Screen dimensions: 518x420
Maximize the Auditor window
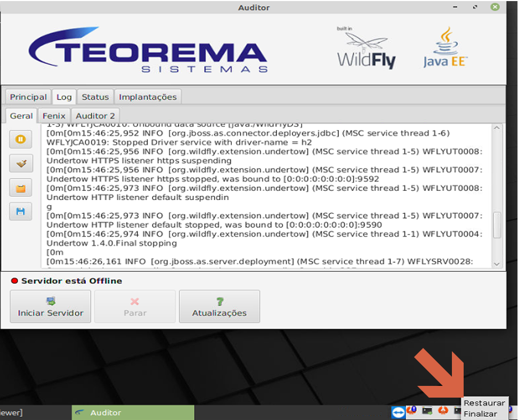click(x=475, y=7)
